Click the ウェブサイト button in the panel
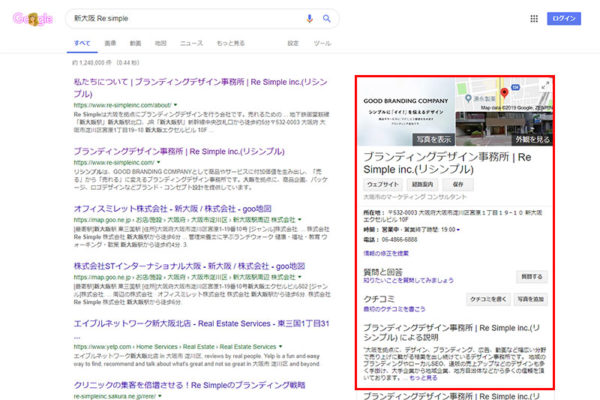This screenshot has height=400, width=600. (383, 184)
